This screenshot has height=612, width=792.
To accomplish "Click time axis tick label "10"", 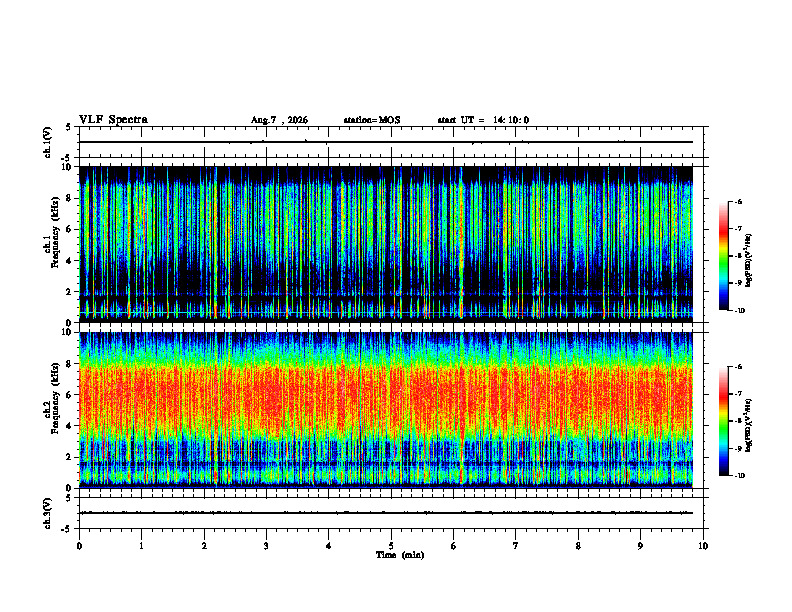I will [703, 546].
